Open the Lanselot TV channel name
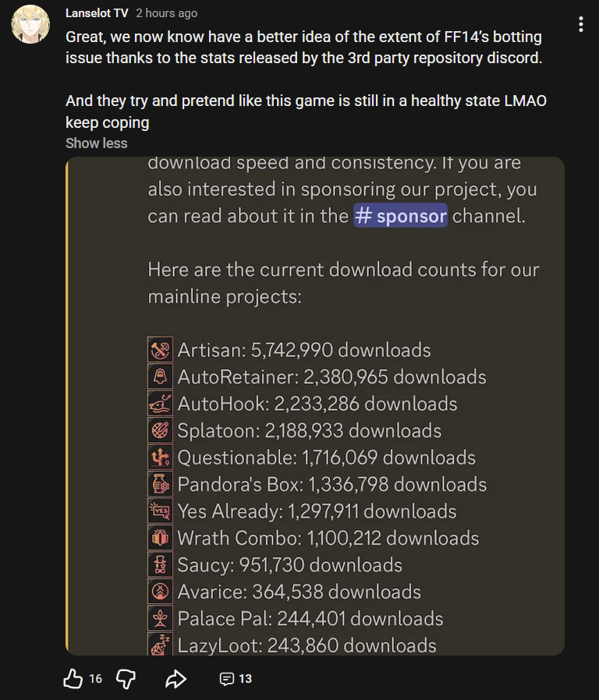599x700 pixels. click(97, 13)
